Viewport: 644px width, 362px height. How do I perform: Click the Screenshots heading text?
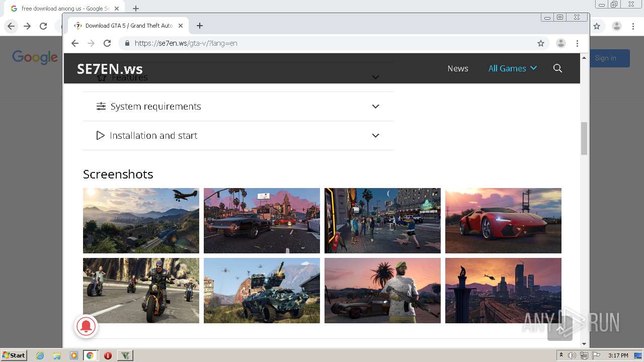(118, 174)
